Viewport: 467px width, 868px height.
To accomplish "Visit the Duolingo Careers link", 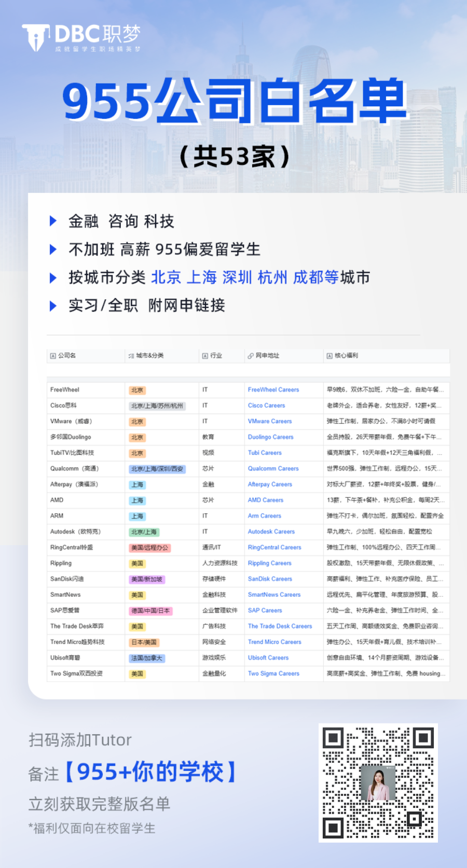I will [x=270, y=437].
